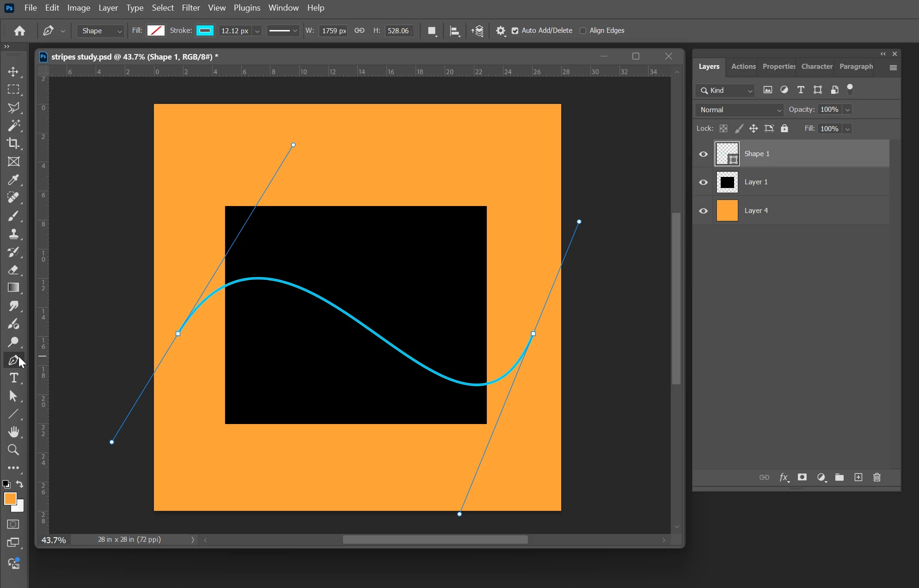Click the Home button in options bar
The image size is (919, 588).
point(19,30)
